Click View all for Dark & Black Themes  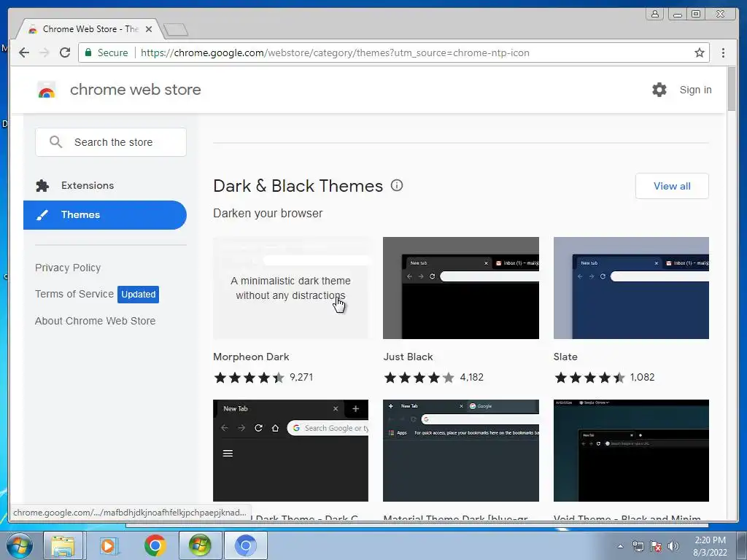click(x=672, y=186)
